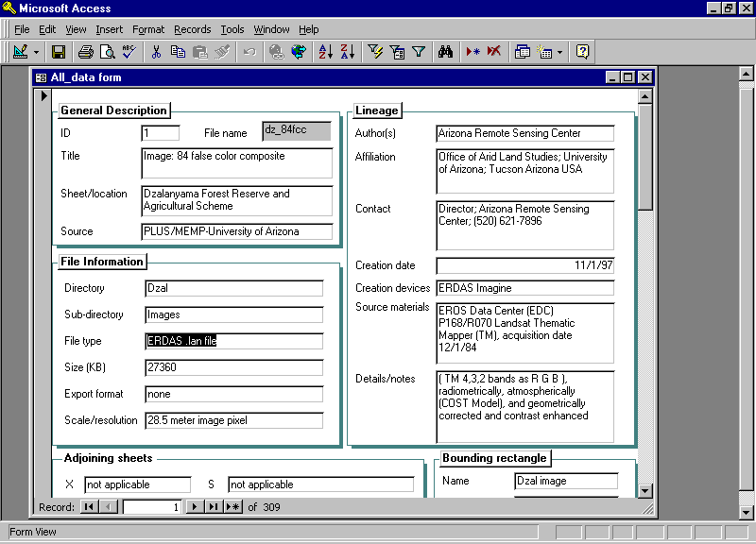Viewport: 756px width, 544px height.
Task: Click the Title field
Action: 237,163
